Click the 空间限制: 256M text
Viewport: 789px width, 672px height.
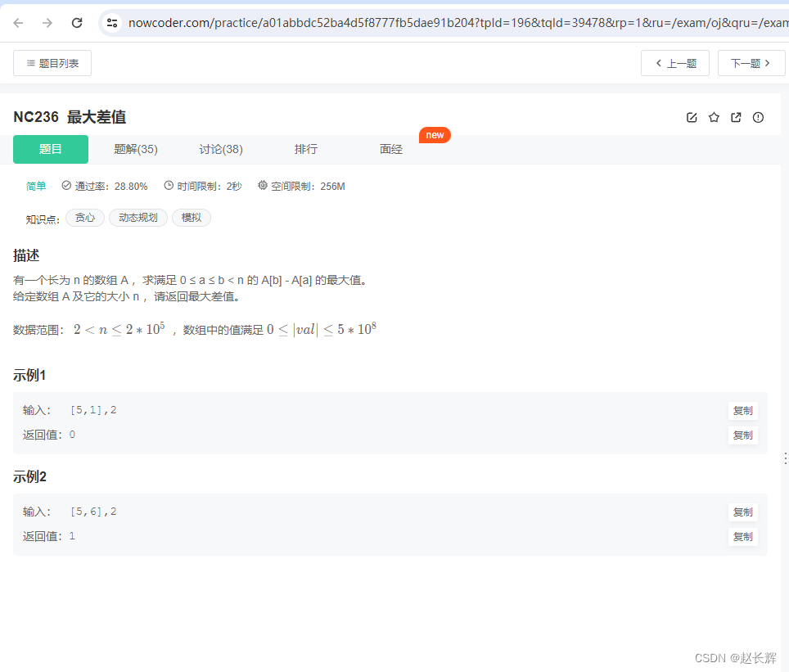pyautogui.click(x=308, y=187)
